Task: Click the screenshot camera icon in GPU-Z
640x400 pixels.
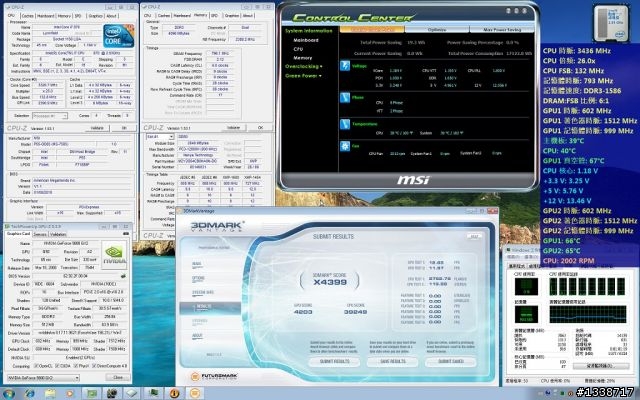Action: click(x=126, y=234)
